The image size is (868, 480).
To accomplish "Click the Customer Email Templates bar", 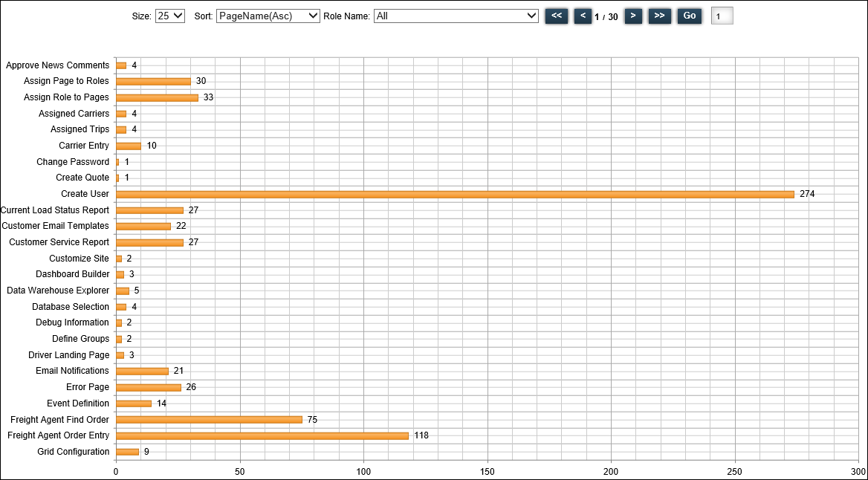I will pyautogui.click(x=143, y=227).
